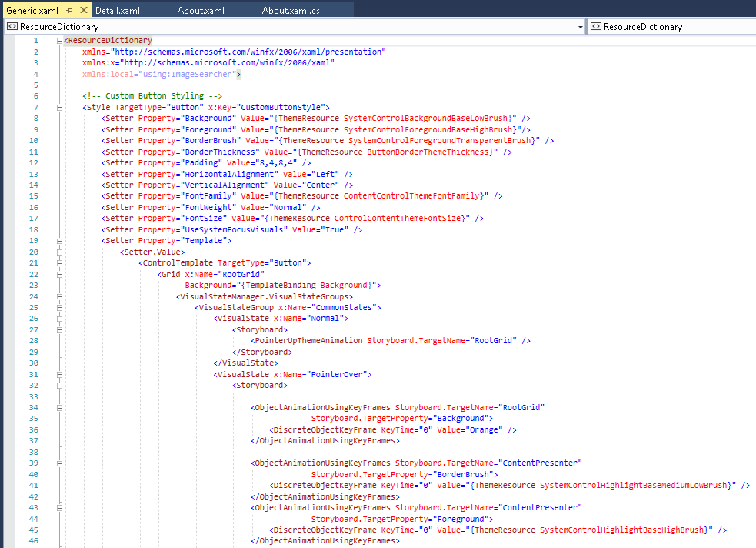Collapse the Normal VisualState on line 26
Image resolution: width=756 pixels, height=548 pixels.
click(59, 319)
